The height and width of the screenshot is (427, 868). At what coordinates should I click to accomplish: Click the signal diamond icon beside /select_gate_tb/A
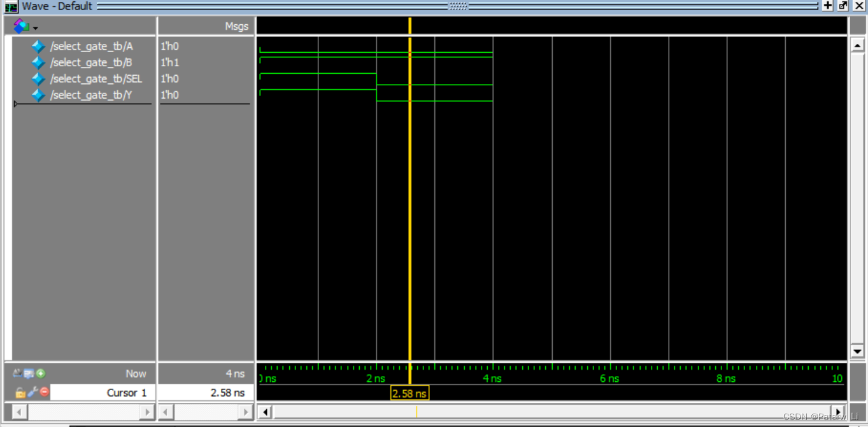(38, 46)
